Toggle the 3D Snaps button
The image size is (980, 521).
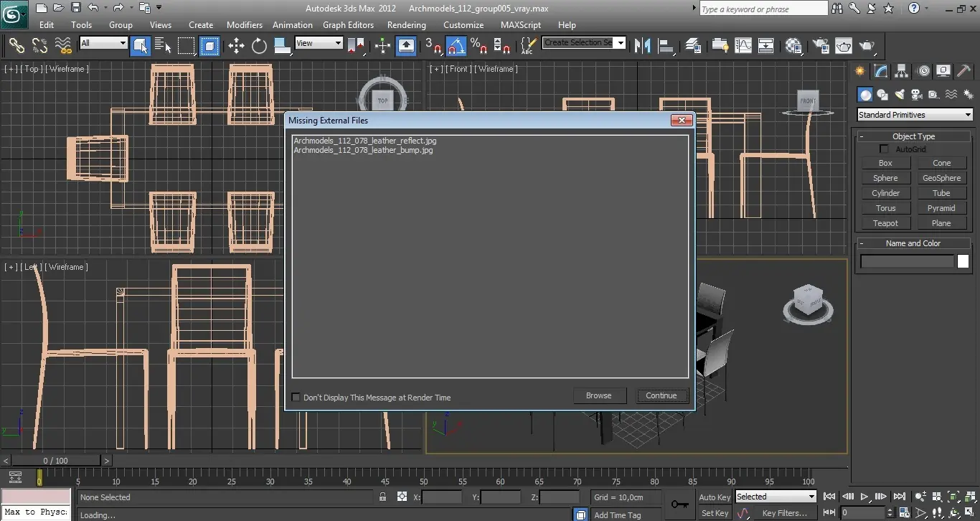433,45
